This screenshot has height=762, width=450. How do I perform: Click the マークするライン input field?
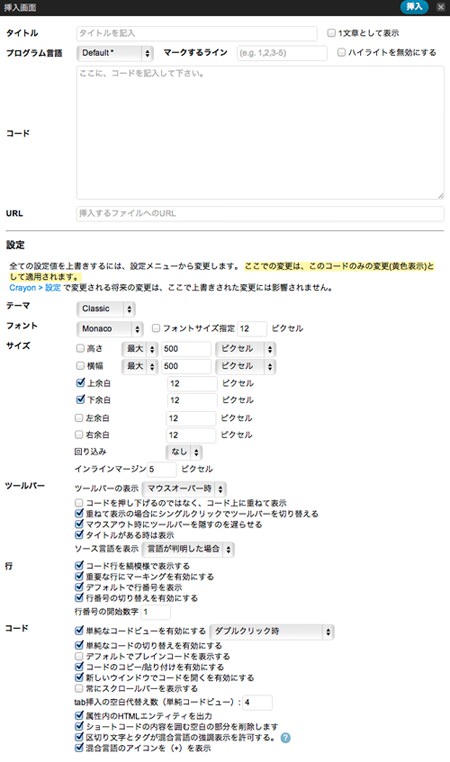tap(282, 53)
